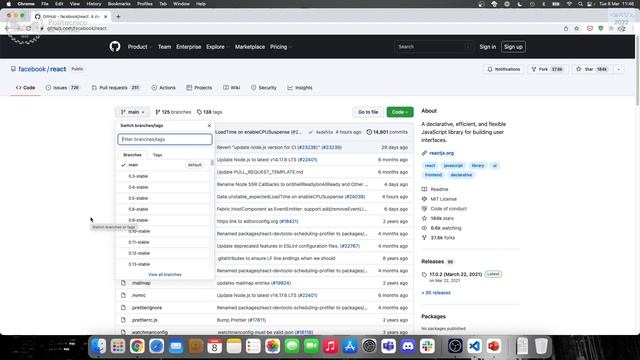This screenshot has height=360, width=640.
Task: Click View all branches link
Action: point(164,275)
